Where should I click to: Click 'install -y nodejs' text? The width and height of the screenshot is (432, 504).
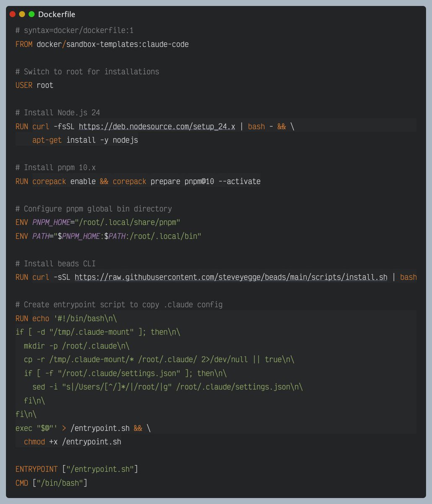(x=102, y=140)
